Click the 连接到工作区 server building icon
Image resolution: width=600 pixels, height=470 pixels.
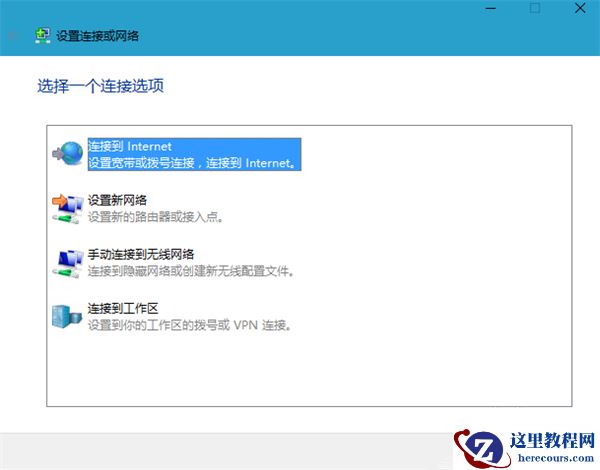point(67,317)
